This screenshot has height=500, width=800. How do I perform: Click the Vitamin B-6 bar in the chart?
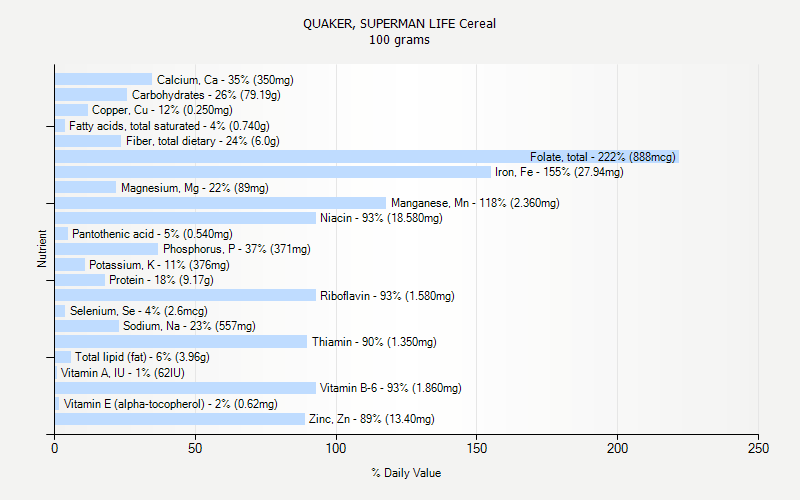(186, 388)
